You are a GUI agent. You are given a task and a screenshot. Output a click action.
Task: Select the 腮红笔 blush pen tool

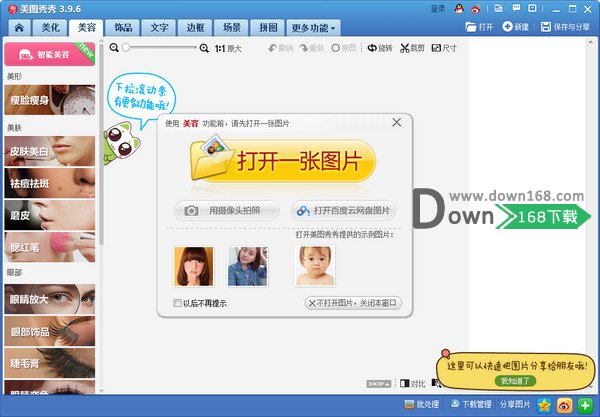50,247
